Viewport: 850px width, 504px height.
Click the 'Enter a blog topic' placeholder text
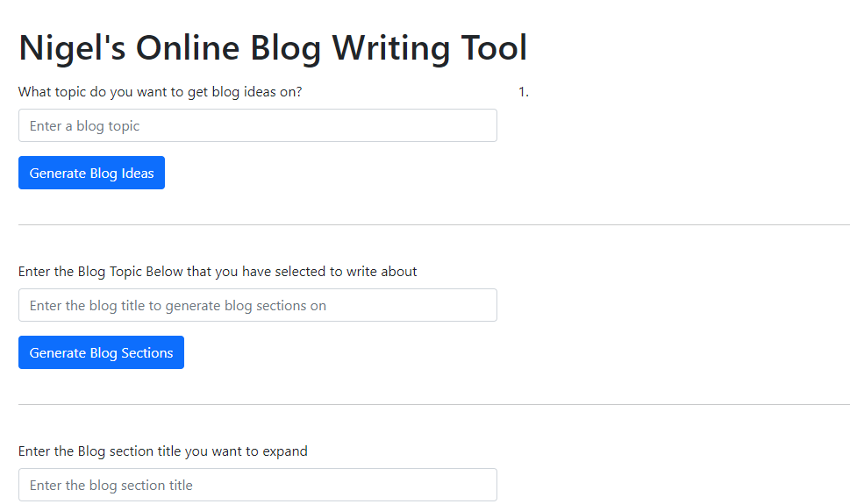84,125
